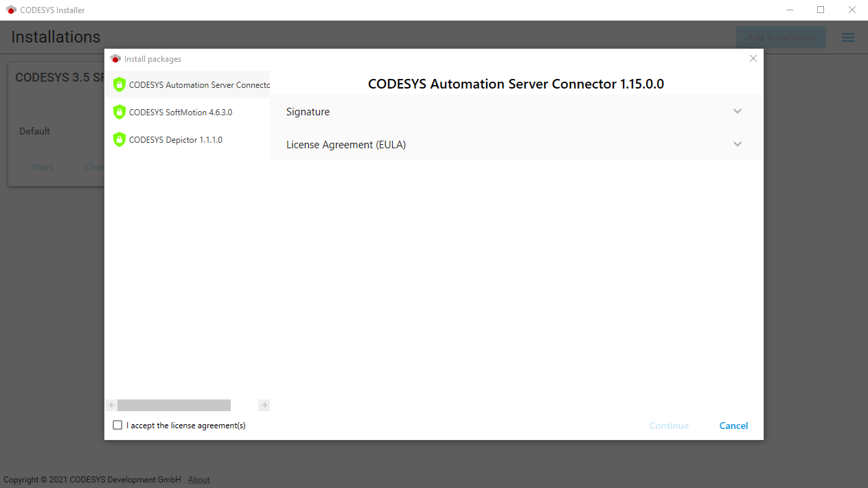Open the About link in footer
The height and width of the screenshot is (488, 868).
tap(198, 480)
